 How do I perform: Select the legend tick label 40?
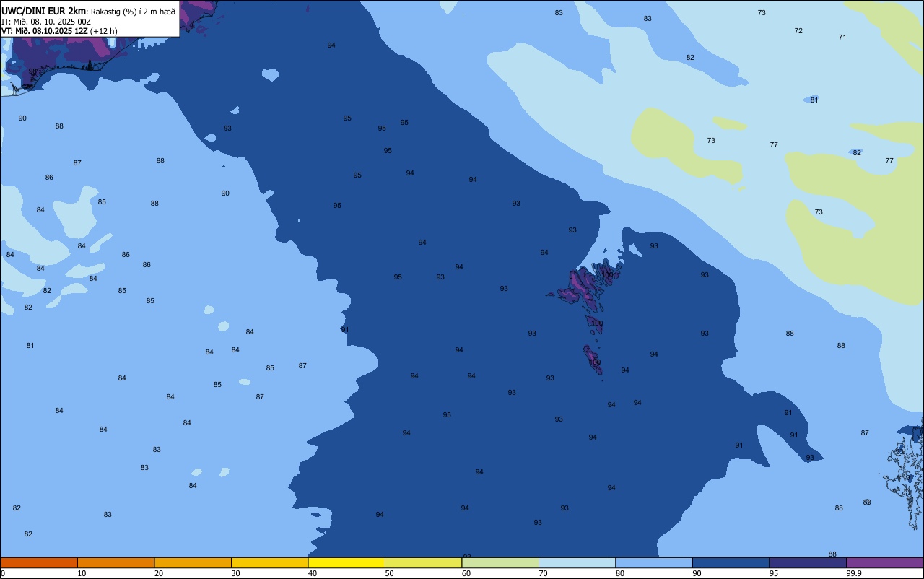313,573
